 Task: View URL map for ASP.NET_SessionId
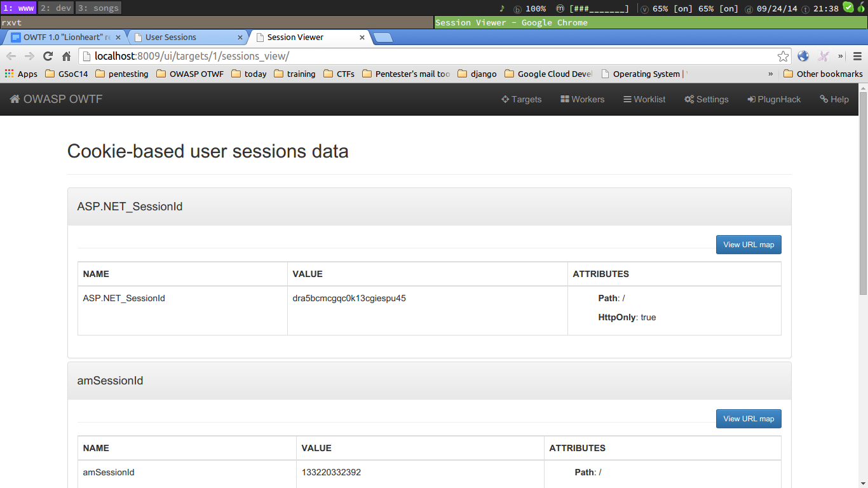coord(749,245)
